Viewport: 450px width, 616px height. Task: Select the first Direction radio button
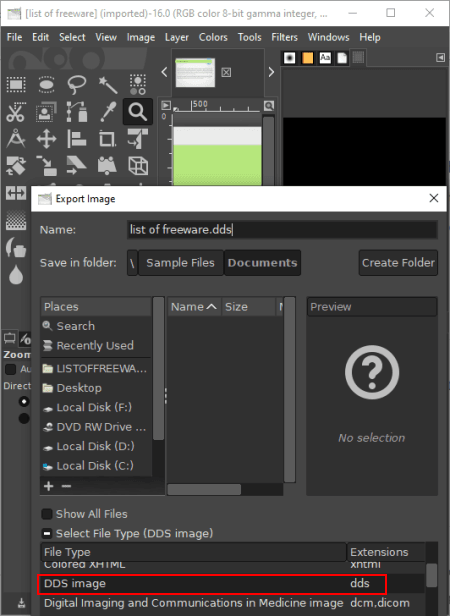pyautogui.click(x=24, y=402)
